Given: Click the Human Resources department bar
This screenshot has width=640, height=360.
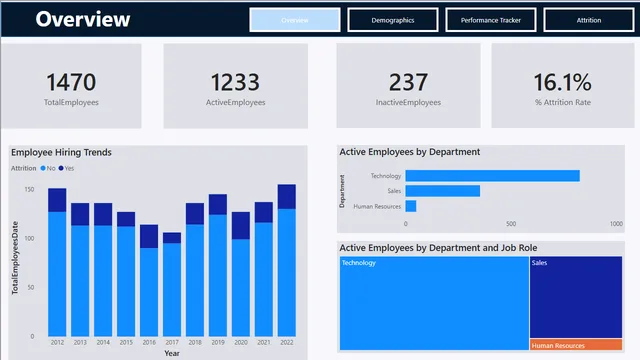Looking at the screenshot, I should coord(411,206).
